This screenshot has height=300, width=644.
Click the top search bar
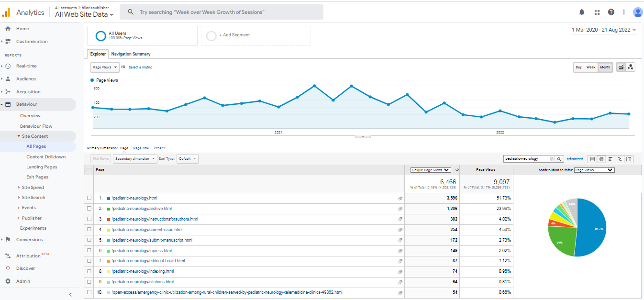(222, 12)
